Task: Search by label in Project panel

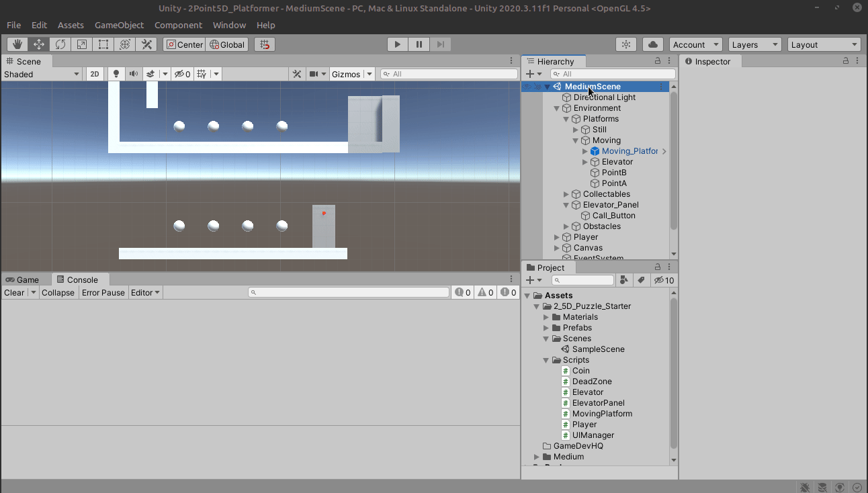Action: pyautogui.click(x=641, y=280)
